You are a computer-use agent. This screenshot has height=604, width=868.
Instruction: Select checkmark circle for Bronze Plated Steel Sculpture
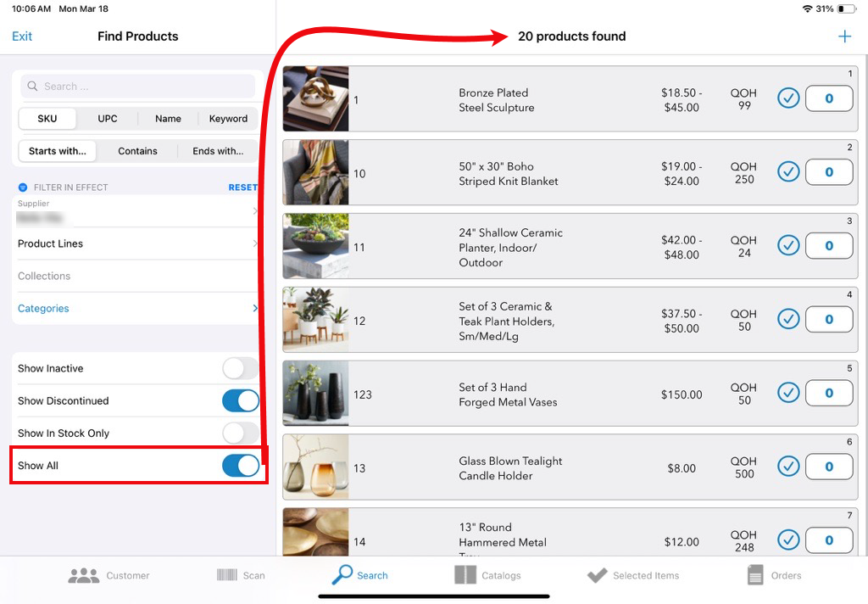[x=788, y=98]
